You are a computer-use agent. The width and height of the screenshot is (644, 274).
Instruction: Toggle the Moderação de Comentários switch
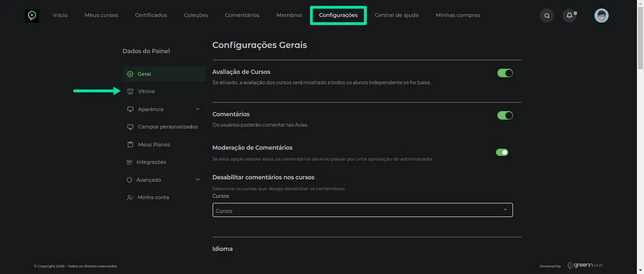click(x=502, y=152)
